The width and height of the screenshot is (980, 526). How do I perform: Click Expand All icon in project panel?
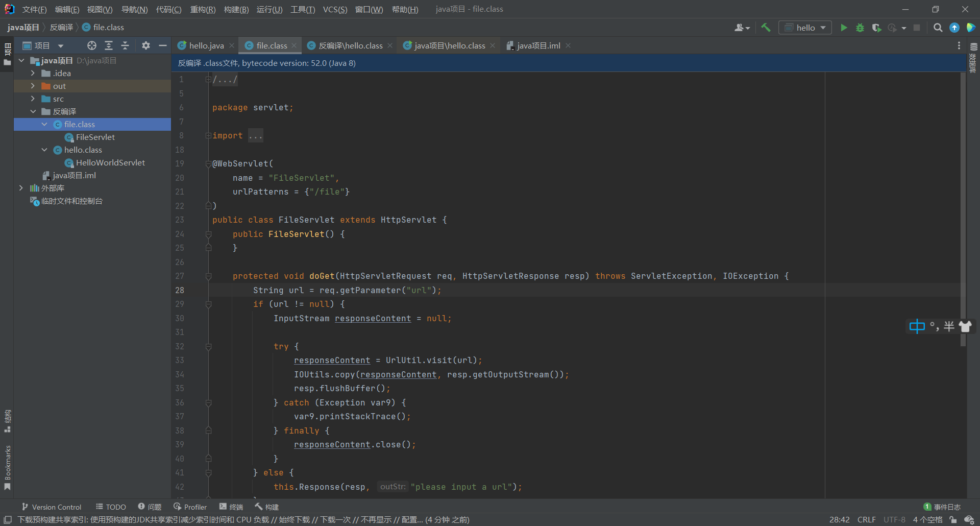109,45
